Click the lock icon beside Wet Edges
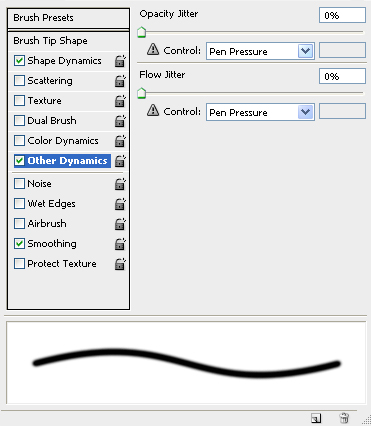The image size is (371, 426). pos(120,204)
